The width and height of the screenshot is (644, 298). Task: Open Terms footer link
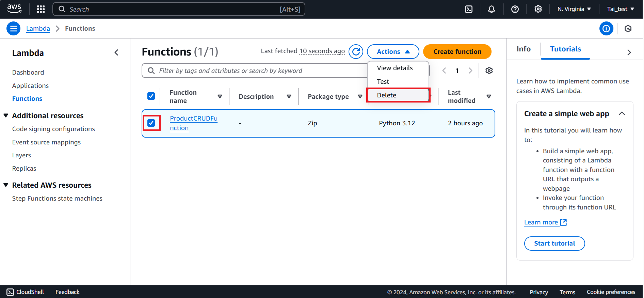(567, 292)
